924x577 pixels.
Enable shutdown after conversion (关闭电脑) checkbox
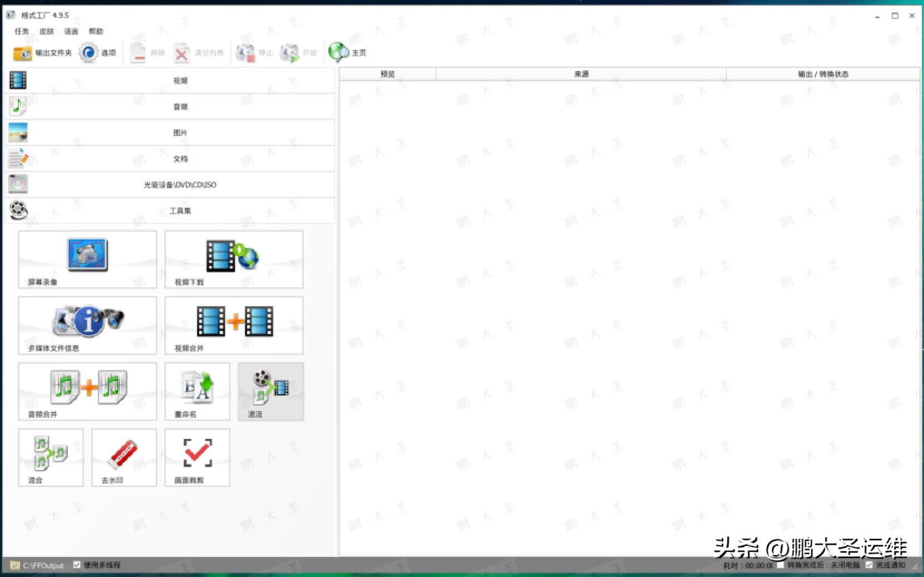click(780, 565)
